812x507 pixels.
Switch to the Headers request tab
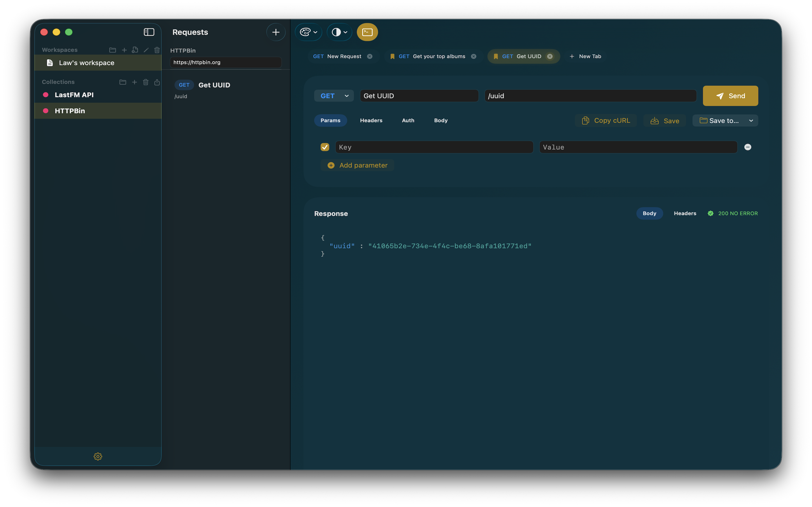[x=371, y=120]
